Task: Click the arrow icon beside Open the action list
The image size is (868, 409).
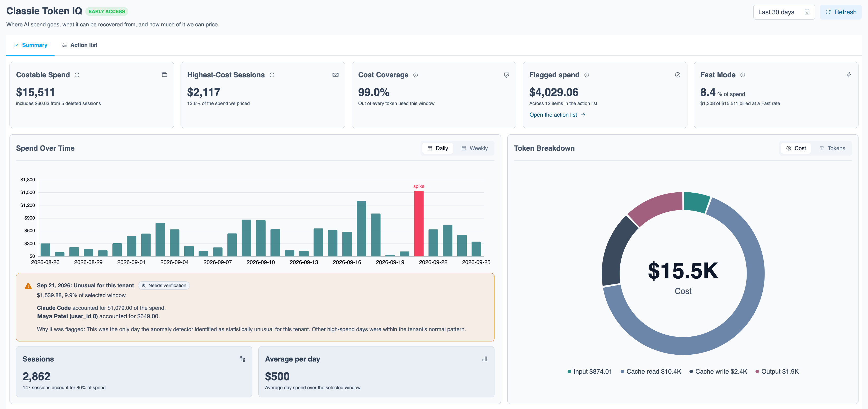Action: 583,115
